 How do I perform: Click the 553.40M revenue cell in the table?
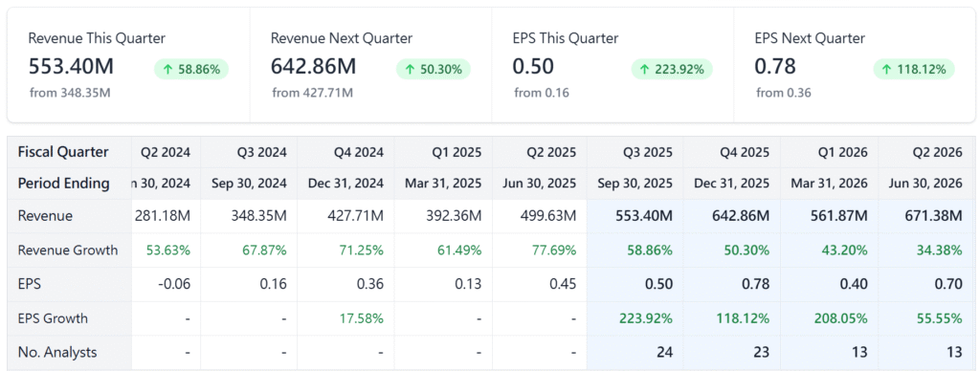[635, 216]
